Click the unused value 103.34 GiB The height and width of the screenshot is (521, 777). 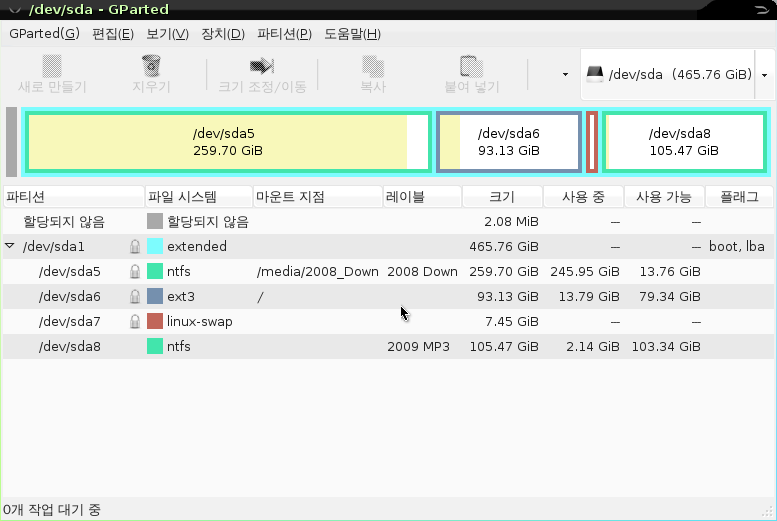click(x=666, y=347)
